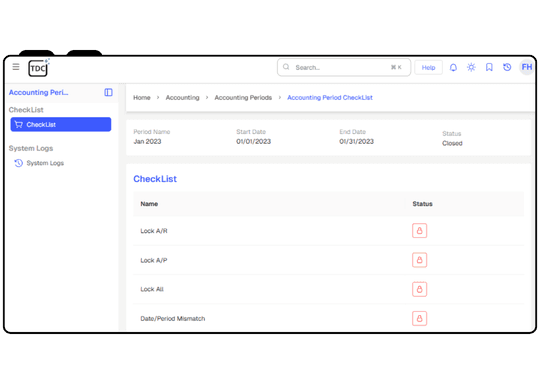Select the Date/Period Mismatch row name
The image size is (540, 384).
[173, 319]
